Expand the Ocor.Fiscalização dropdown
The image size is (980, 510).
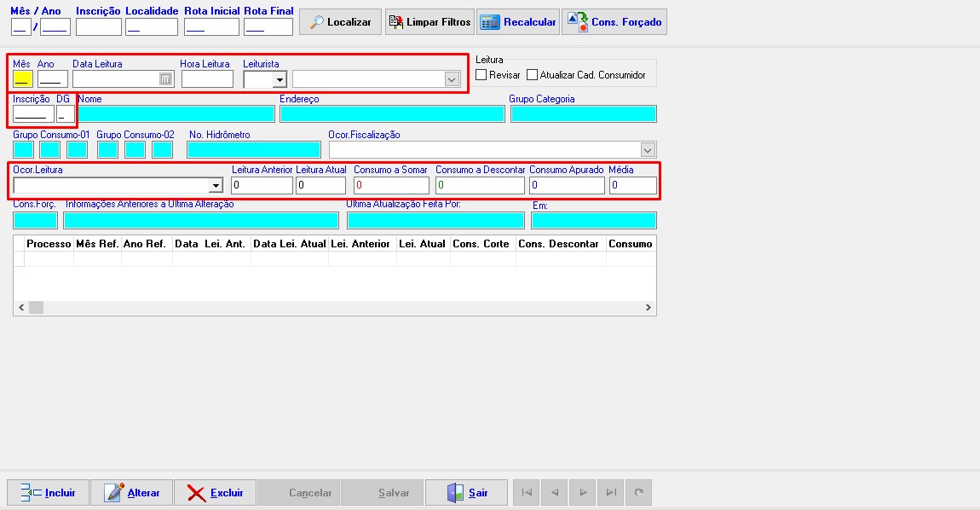pos(649,150)
